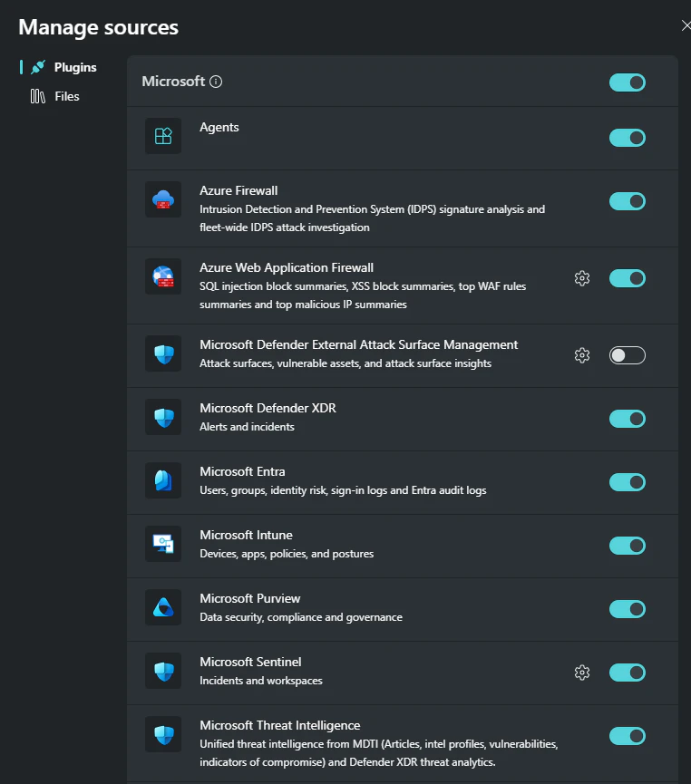The height and width of the screenshot is (784, 691).
Task: Select the 'Microsoft Defender XDR' title
Action: [268, 408]
